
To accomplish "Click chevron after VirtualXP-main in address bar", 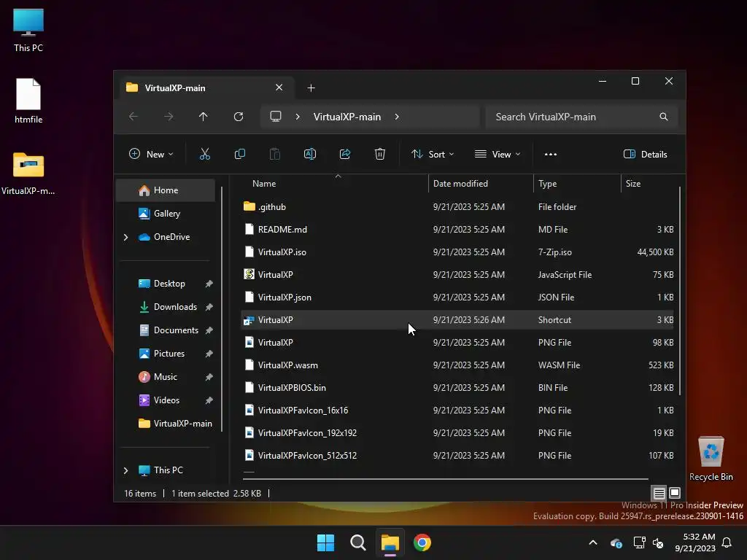I will (x=397, y=117).
